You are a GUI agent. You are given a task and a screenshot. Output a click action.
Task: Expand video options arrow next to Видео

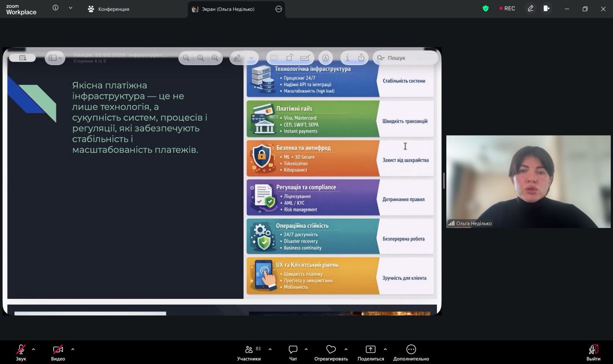(73, 349)
